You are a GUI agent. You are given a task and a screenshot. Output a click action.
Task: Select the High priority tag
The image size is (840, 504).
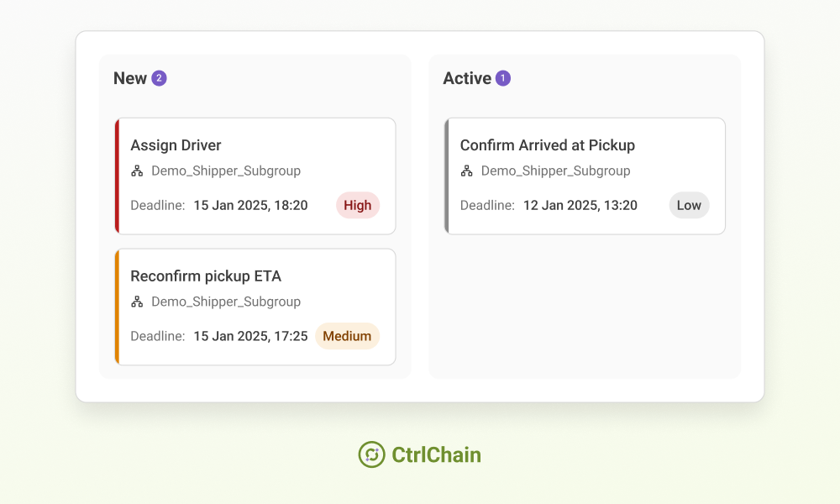click(358, 205)
